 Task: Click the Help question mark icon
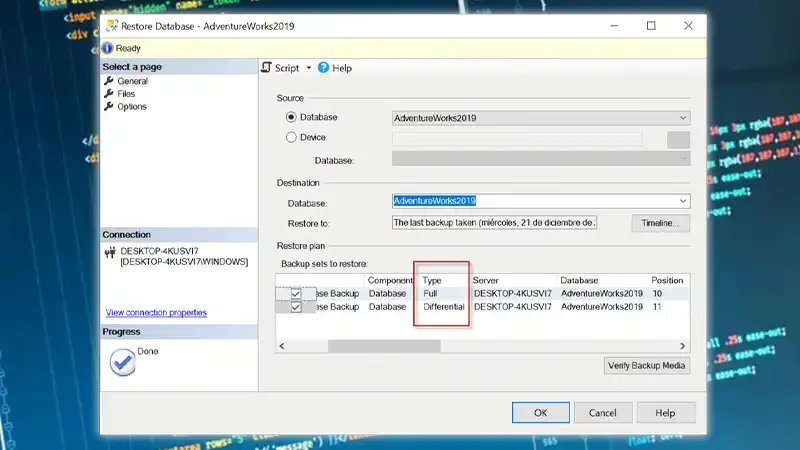click(x=323, y=67)
